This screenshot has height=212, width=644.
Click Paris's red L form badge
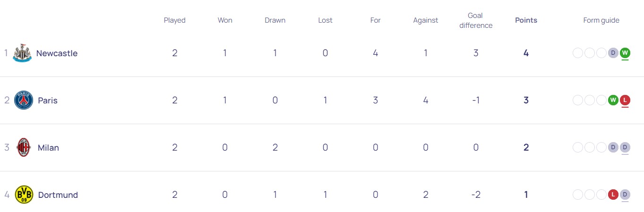(625, 100)
